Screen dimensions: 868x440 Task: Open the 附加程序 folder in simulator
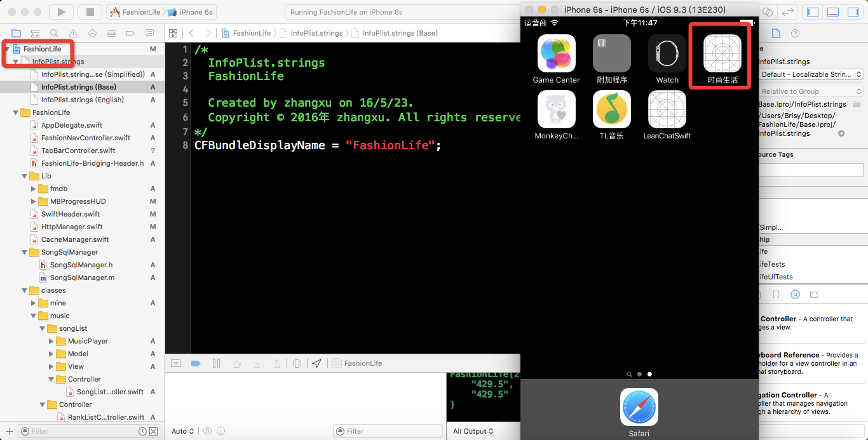(x=612, y=59)
